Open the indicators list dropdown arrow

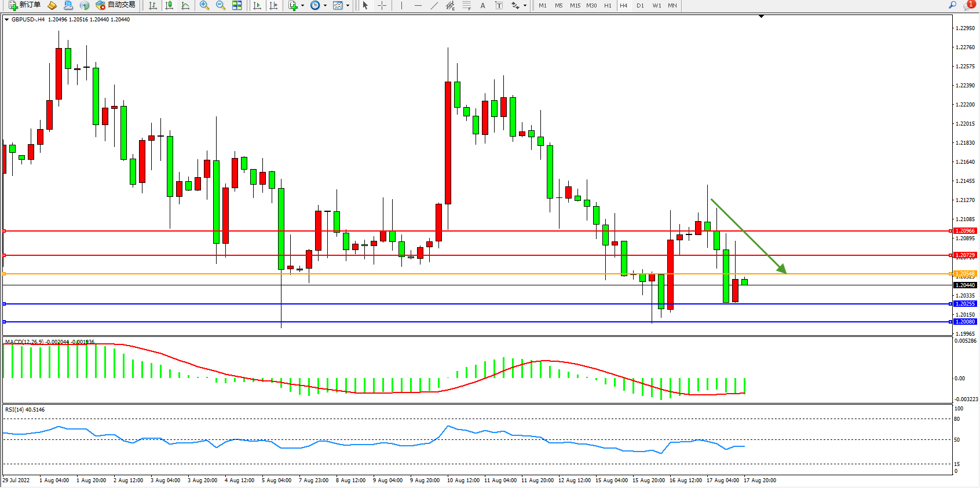(302, 6)
